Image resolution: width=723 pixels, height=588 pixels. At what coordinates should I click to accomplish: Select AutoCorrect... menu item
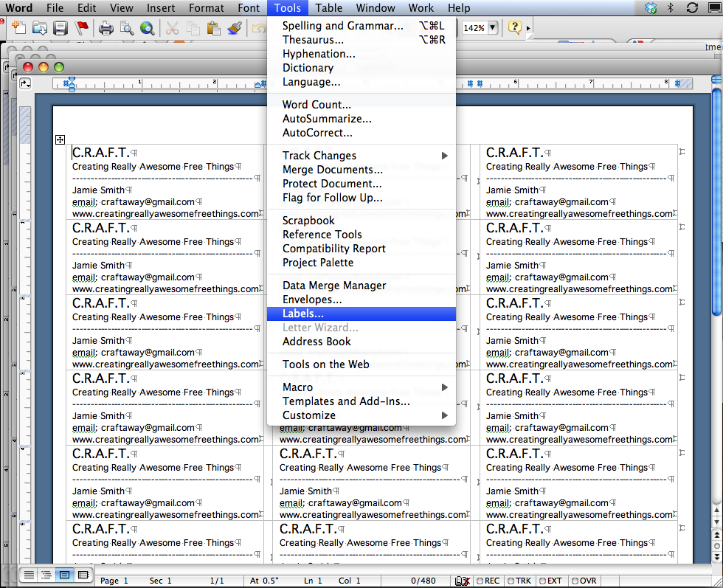pyautogui.click(x=361, y=133)
